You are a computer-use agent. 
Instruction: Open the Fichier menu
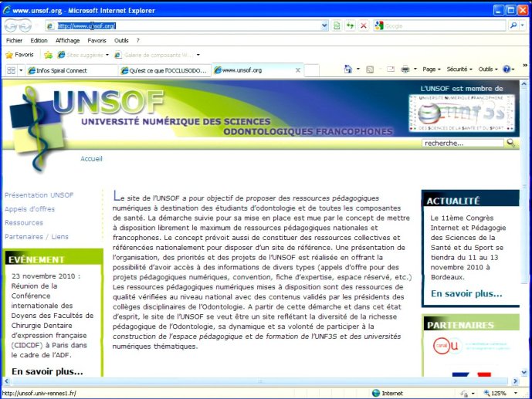[x=14, y=40]
